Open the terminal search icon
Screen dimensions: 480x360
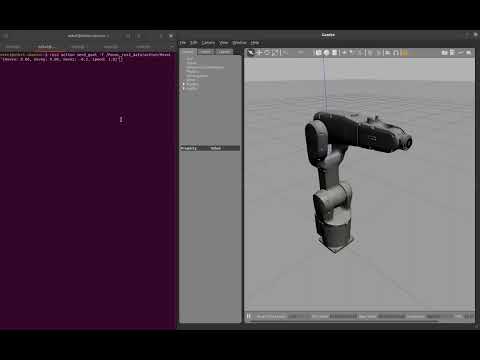(x=128, y=36)
